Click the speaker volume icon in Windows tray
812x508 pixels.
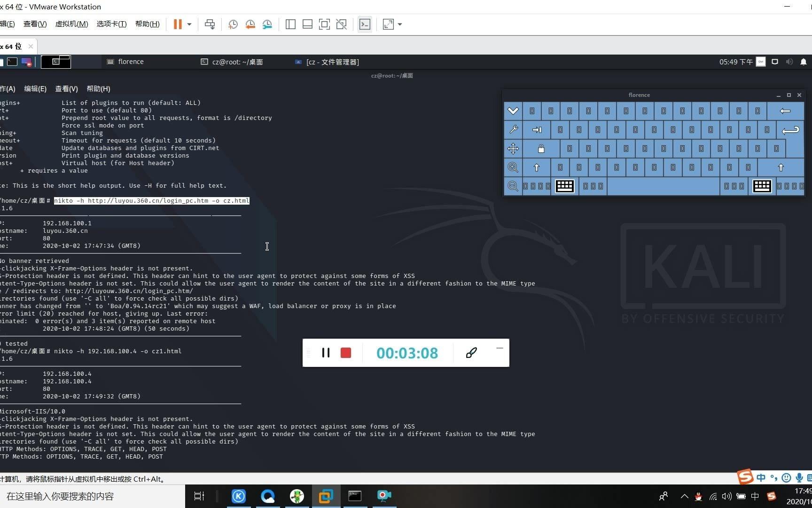[x=727, y=496]
